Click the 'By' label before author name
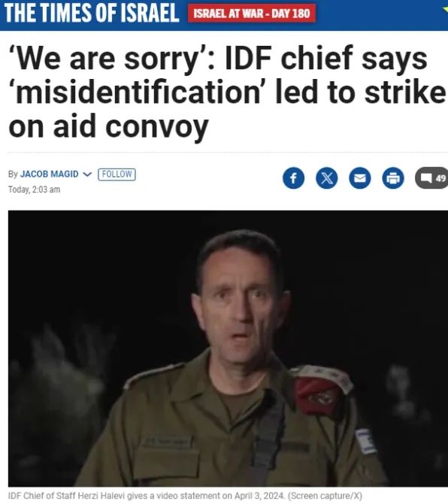This screenshot has width=448, height=504. pyautogui.click(x=13, y=174)
